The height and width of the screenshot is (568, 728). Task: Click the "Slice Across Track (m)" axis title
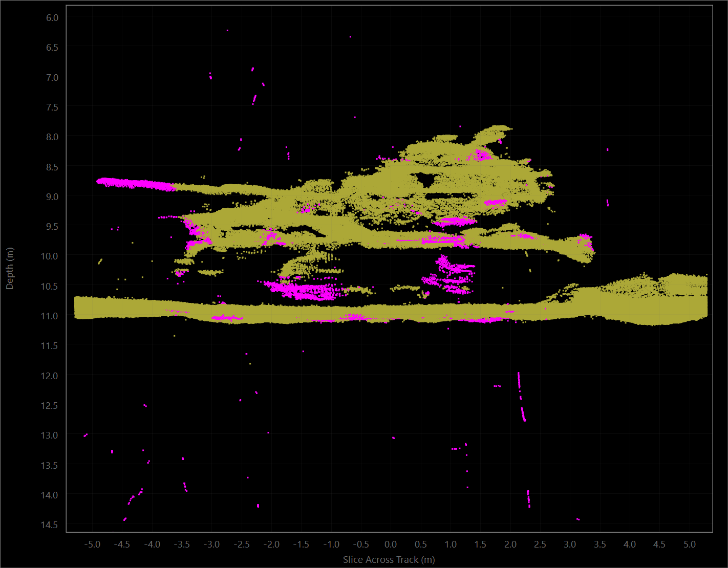389,559
